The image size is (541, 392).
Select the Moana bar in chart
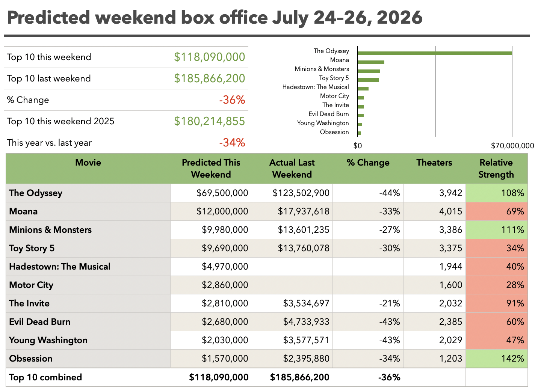[x=371, y=62]
